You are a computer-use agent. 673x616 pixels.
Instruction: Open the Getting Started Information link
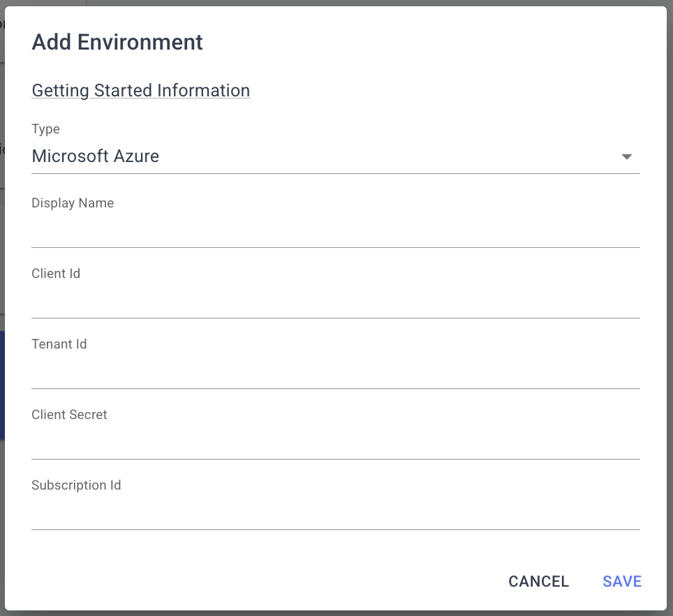(141, 91)
